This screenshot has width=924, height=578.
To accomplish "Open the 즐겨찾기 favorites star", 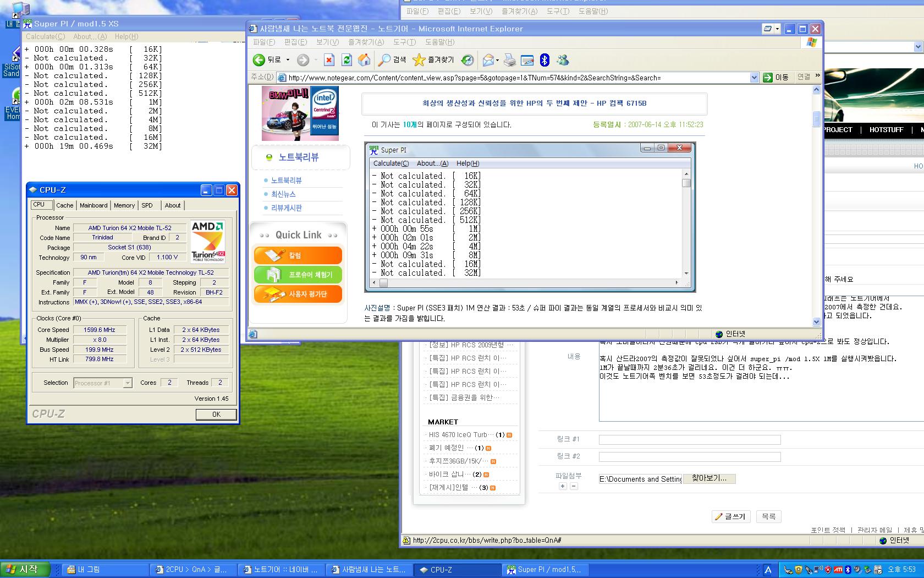I will [433, 60].
